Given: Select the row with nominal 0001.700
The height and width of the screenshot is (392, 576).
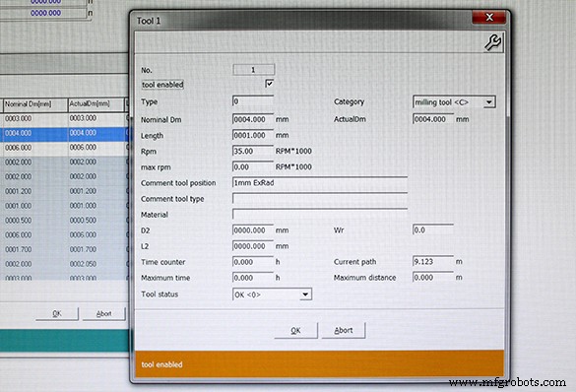Looking at the screenshot, I should click(64, 249).
